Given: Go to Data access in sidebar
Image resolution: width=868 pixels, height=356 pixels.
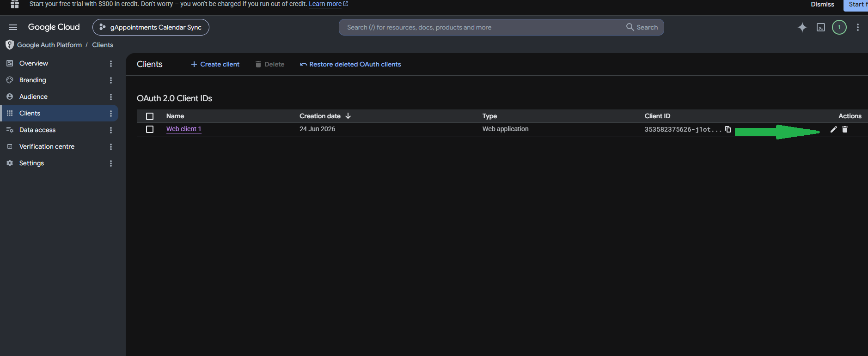Looking at the screenshot, I should tap(37, 130).
